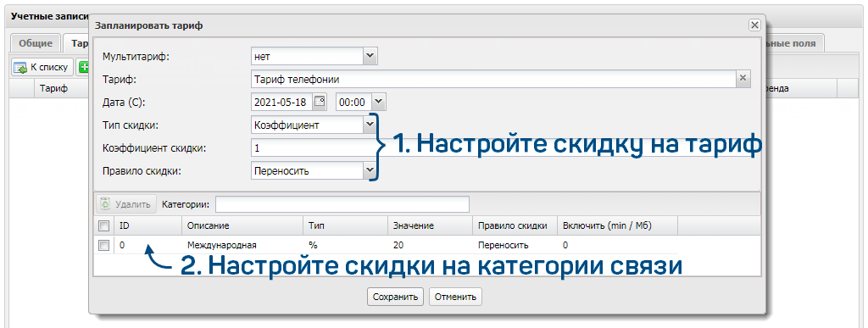Clear the Тариф field with the x icon
The image size is (868, 328).
pyautogui.click(x=743, y=79)
